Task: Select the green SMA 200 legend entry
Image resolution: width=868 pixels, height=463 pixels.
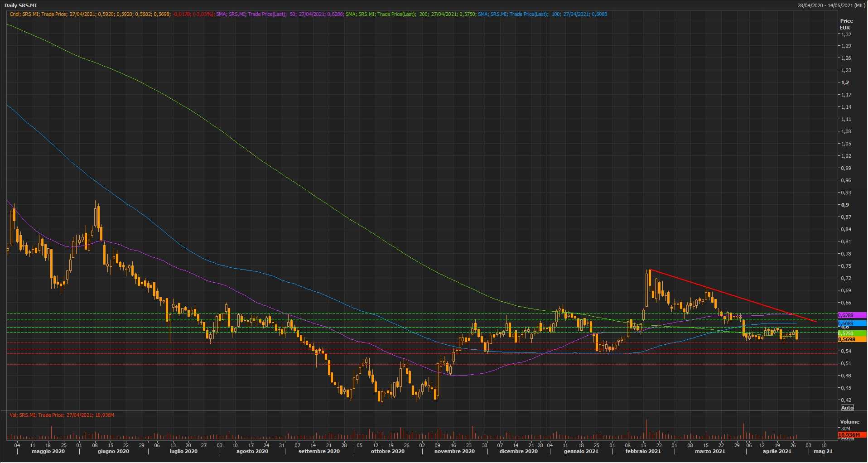Action: 410,14
